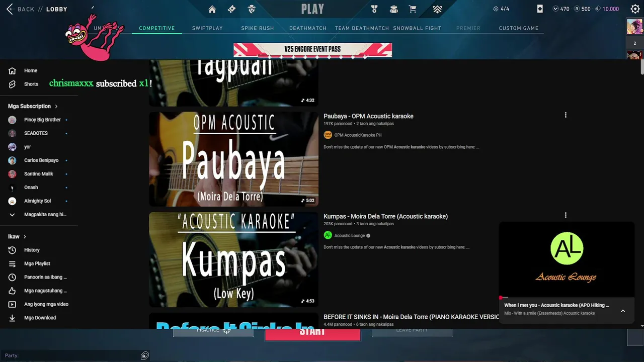Open Acoustic Lounge channel name link
Image resolution: width=644 pixels, height=362 pixels.
click(350, 235)
